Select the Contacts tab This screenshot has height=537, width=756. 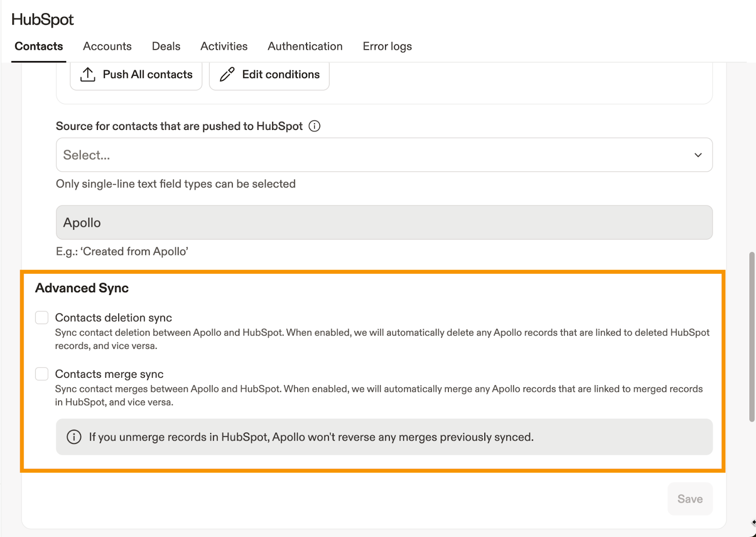click(39, 46)
